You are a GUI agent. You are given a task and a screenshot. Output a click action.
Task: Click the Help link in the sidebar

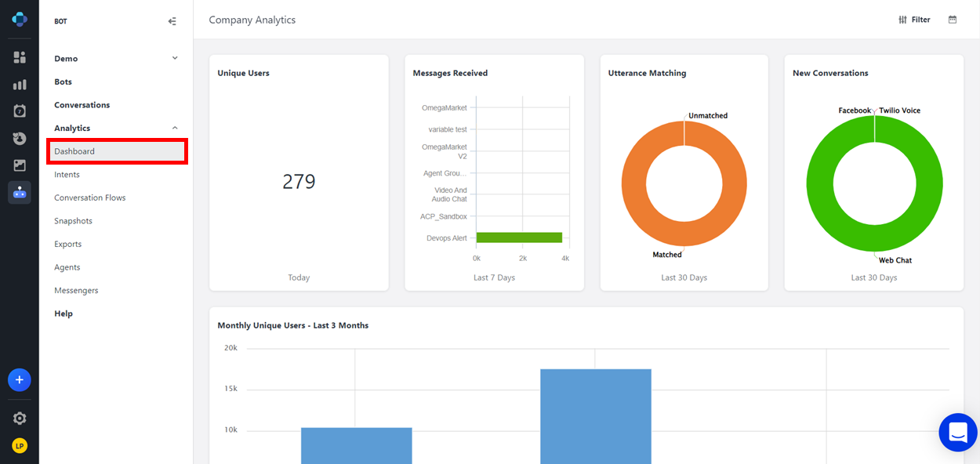click(62, 313)
